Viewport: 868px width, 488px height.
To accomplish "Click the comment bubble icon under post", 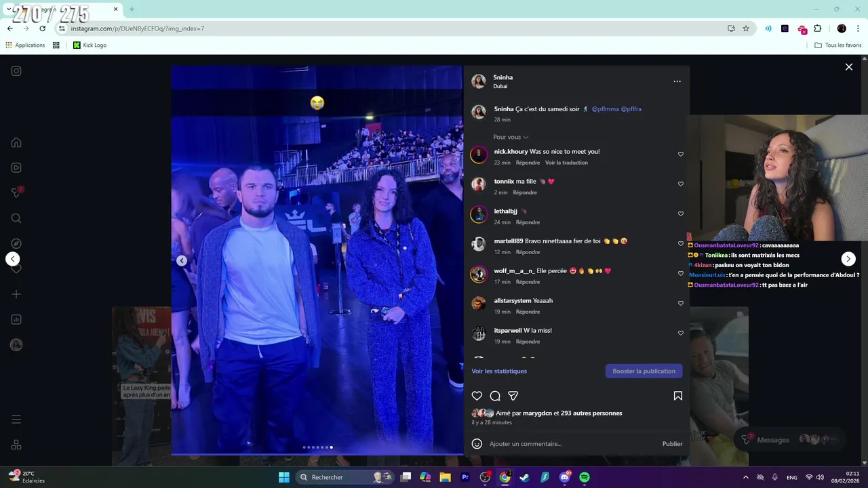I will click(x=495, y=396).
